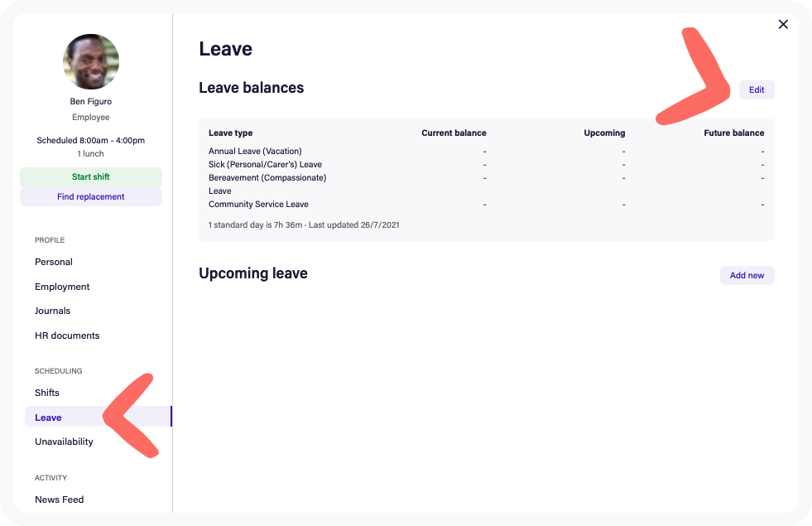This screenshot has width=812, height=526.
Task: Find replacement for this shift
Action: [90, 196]
